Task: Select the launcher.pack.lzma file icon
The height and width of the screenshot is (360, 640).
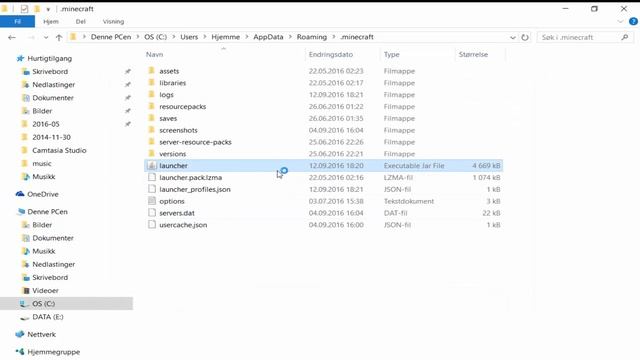Action: coord(152,177)
